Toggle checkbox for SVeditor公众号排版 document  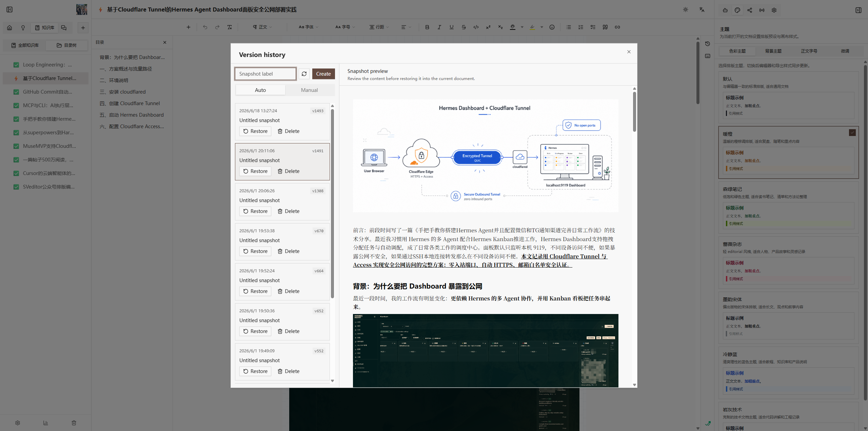[x=16, y=187]
